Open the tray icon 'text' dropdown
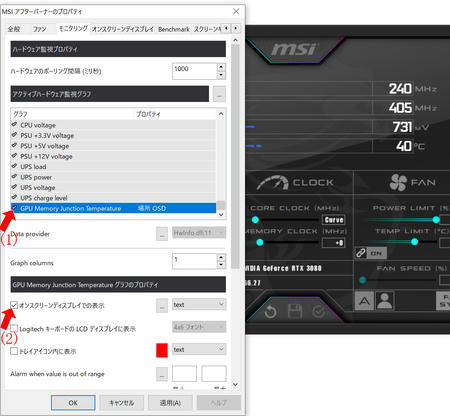The image size is (450, 416). (199, 350)
